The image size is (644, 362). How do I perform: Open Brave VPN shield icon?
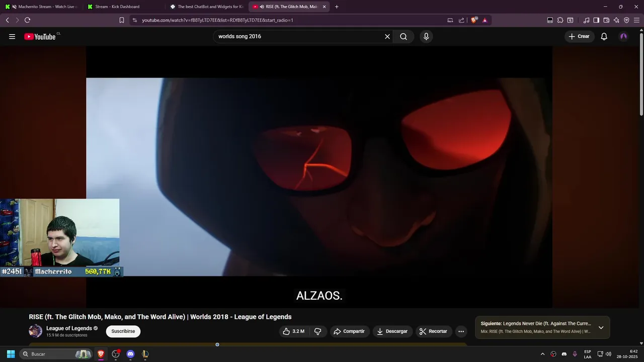coord(626,20)
